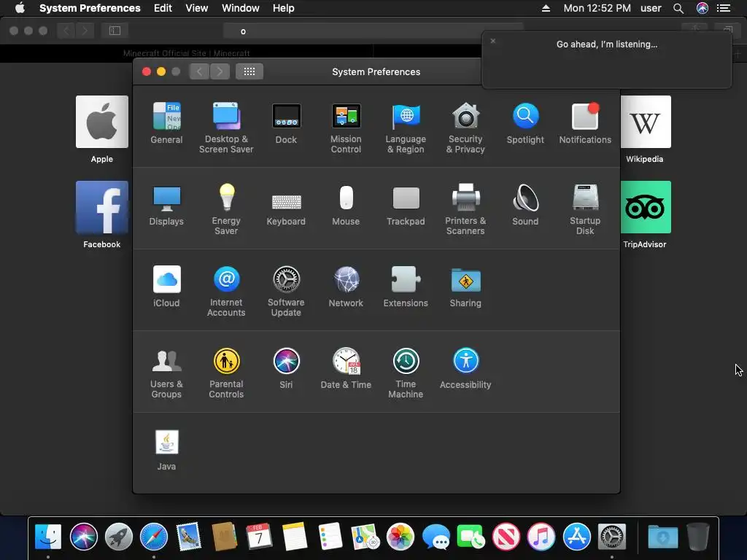The image size is (747, 560).
Task: Open Photos from the Dock
Action: pos(400,536)
